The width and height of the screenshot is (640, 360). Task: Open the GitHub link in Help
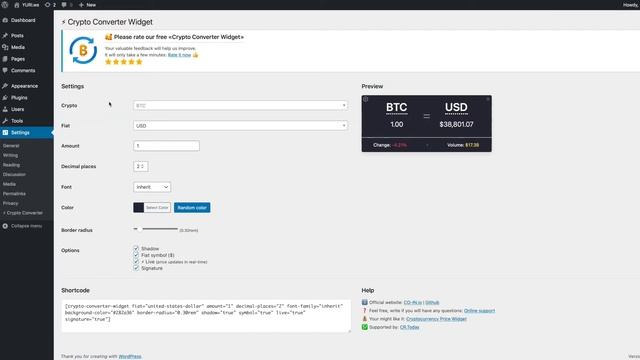tap(432, 302)
